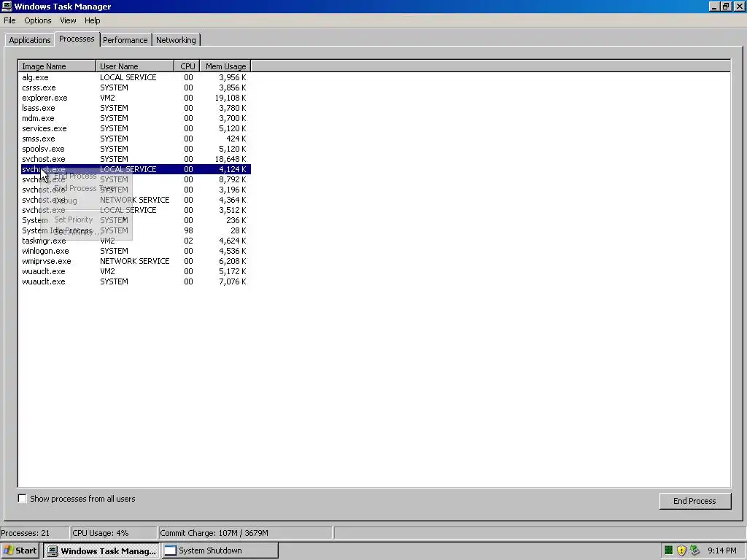Select the csrss.exe process

point(134,87)
